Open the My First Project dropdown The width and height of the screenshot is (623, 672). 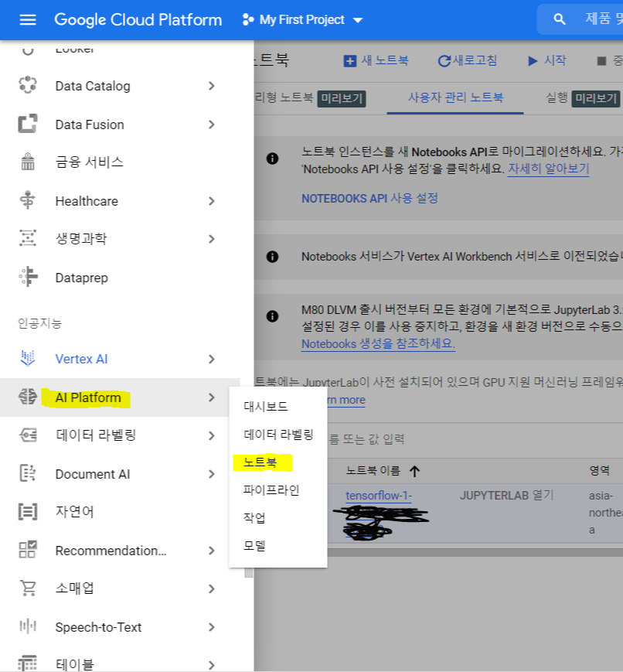(302, 19)
